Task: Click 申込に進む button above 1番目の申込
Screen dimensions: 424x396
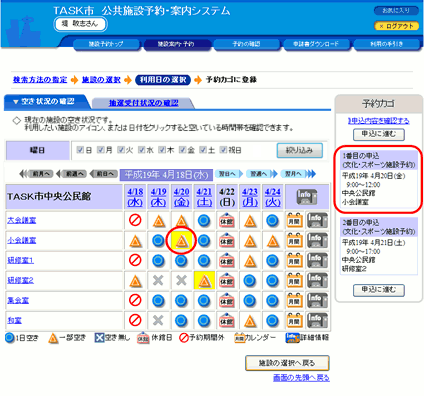Action: click(379, 134)
